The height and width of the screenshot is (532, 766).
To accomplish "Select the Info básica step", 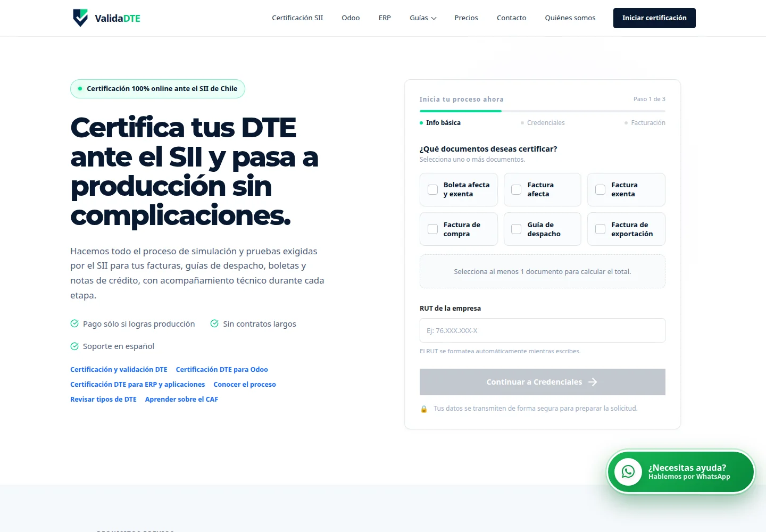I will pyautogui.click(x=440, y=123).
